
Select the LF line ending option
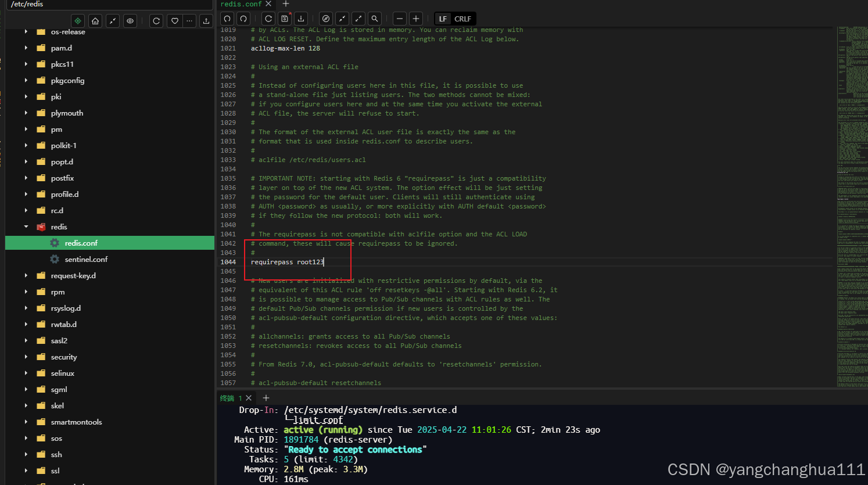click(442, 18)
